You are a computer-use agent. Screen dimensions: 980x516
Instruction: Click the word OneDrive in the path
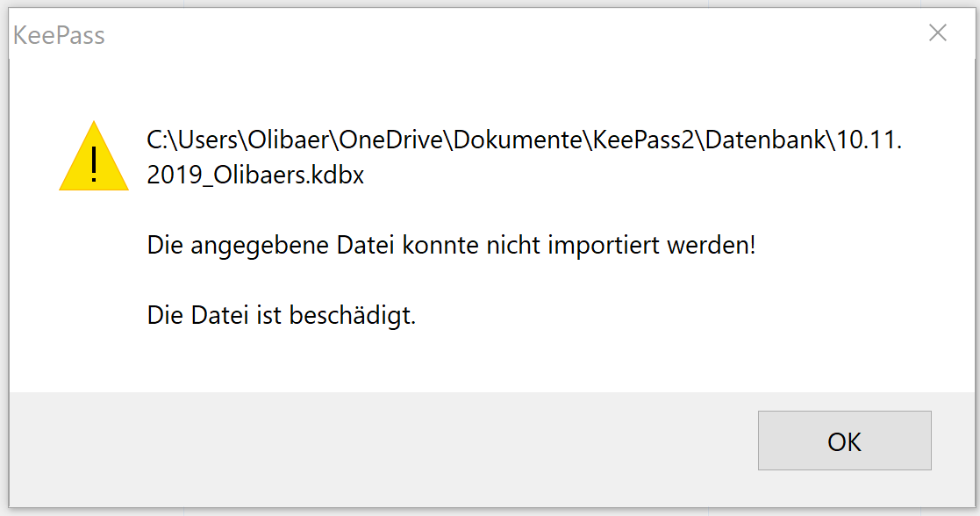pyautogui.click(x=391, y=140)
